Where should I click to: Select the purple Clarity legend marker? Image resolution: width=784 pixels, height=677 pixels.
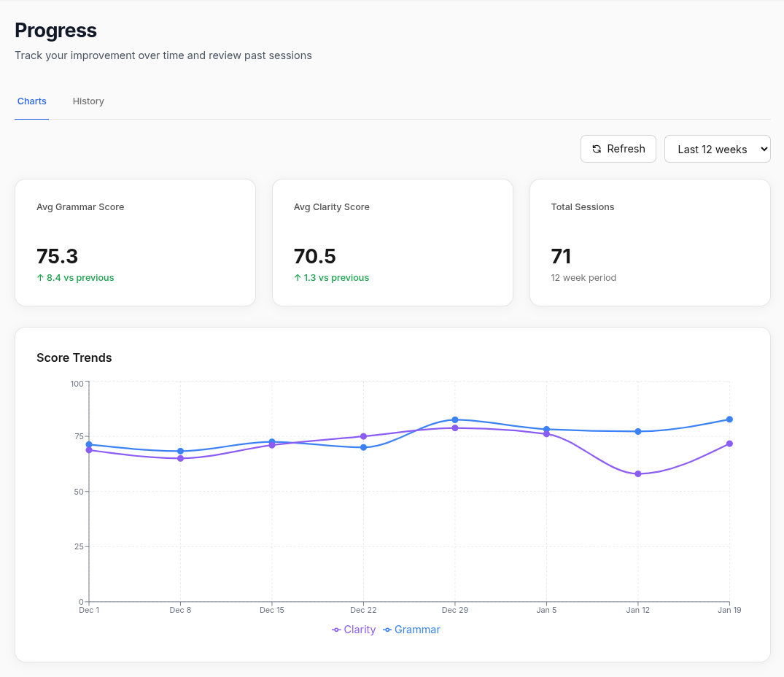pos(336,630)
